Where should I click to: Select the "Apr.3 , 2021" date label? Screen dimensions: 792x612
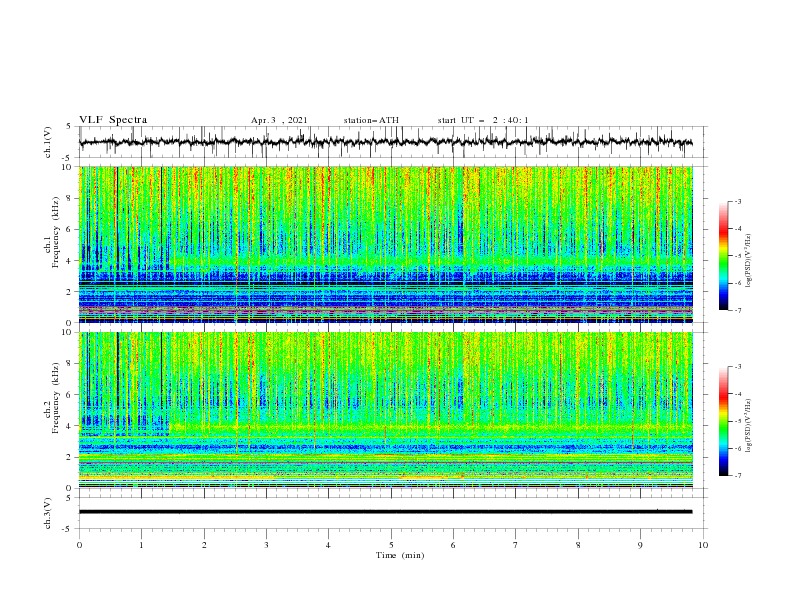[x=279, y=120]
